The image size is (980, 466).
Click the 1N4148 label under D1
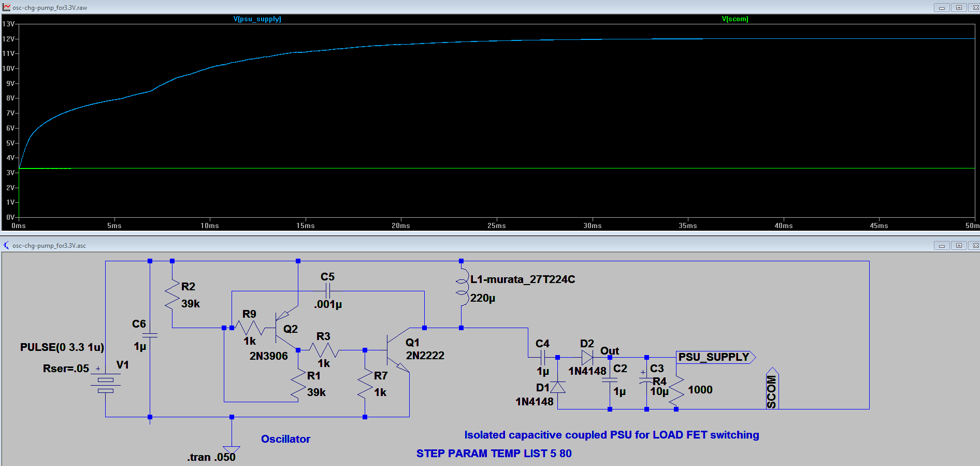[x=535, y=402]
